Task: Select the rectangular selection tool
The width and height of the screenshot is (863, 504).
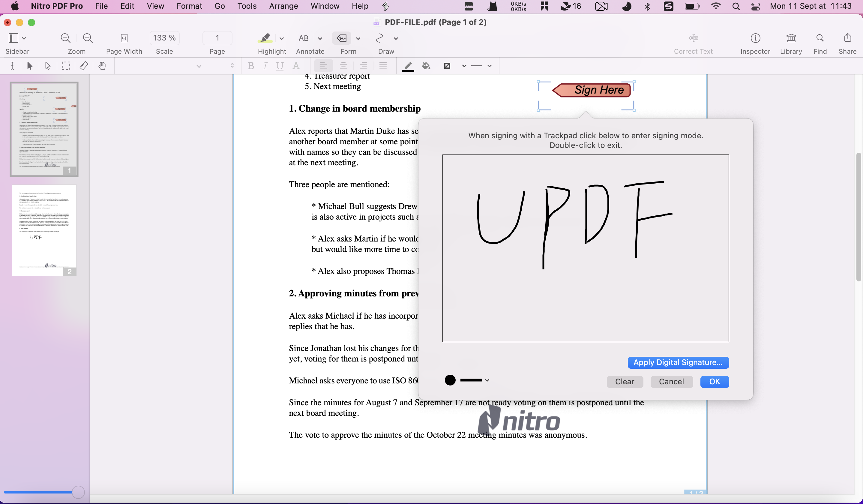Action: pyautogui.click(x=66, y=66)
